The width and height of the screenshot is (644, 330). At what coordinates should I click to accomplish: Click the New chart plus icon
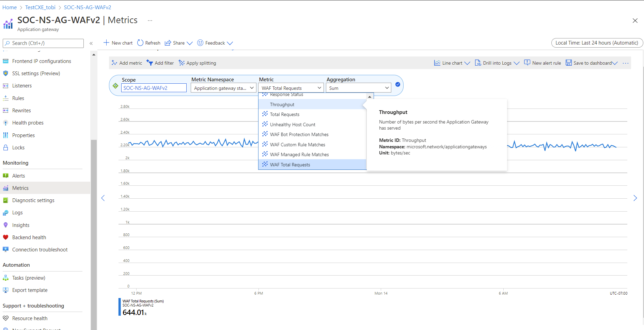coord(106,43)
